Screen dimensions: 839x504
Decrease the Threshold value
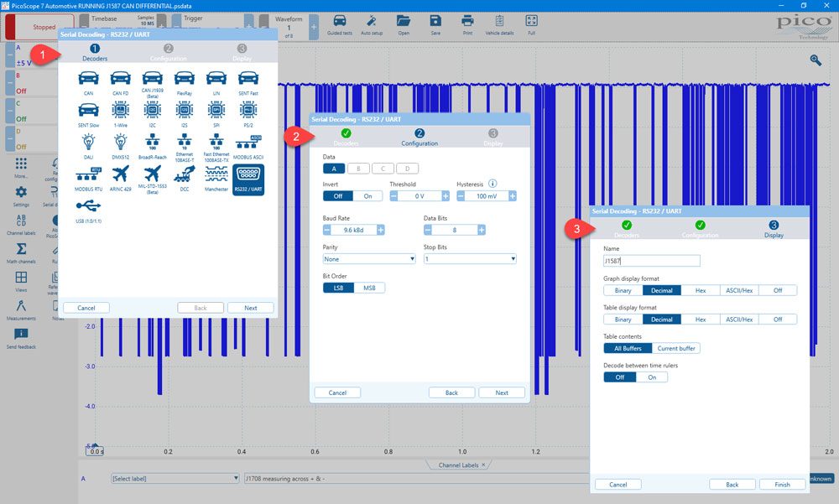(x=393, y=196)
